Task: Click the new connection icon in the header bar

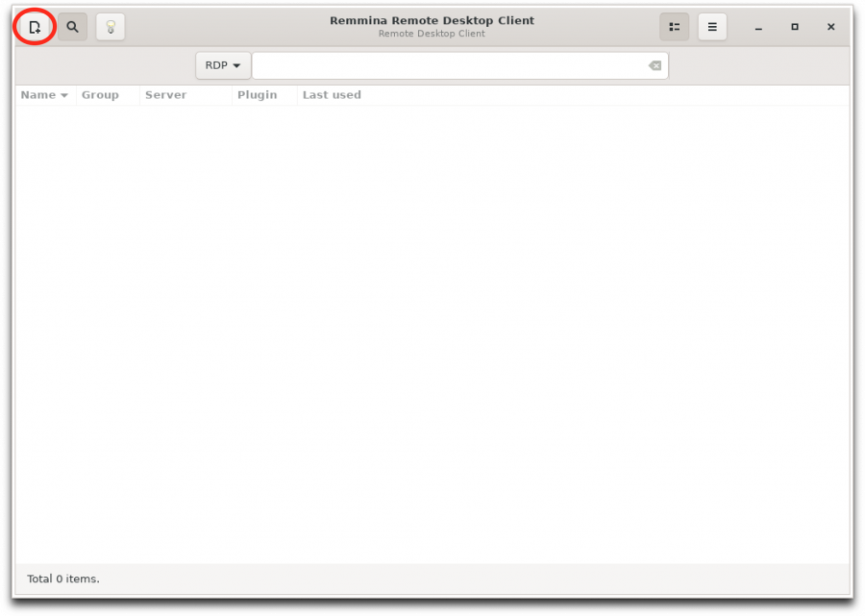Action: tap(34, 27)
